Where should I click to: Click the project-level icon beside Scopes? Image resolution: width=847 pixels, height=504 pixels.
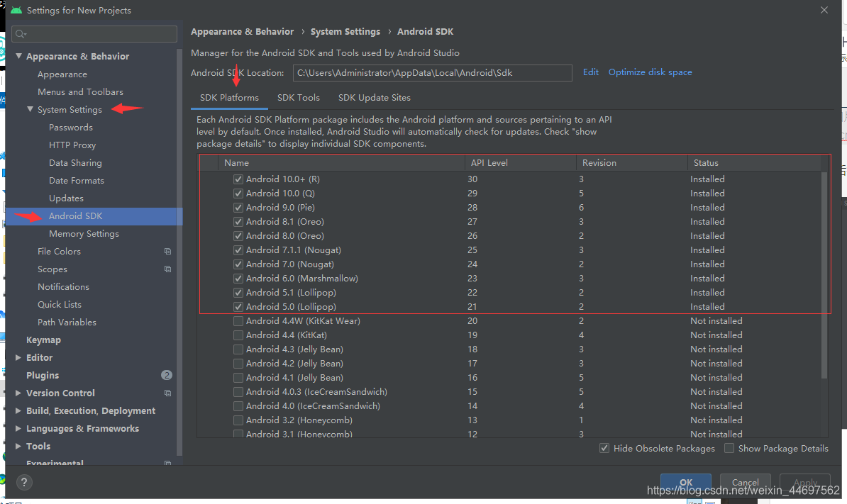[167, 269]
